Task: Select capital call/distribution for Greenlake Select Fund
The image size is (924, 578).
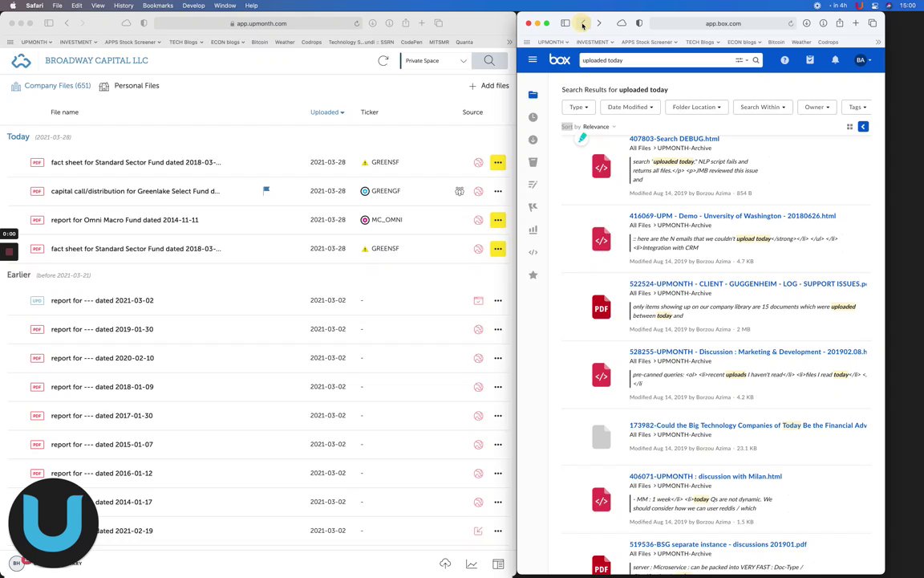Action: click(x=136, y=191)
